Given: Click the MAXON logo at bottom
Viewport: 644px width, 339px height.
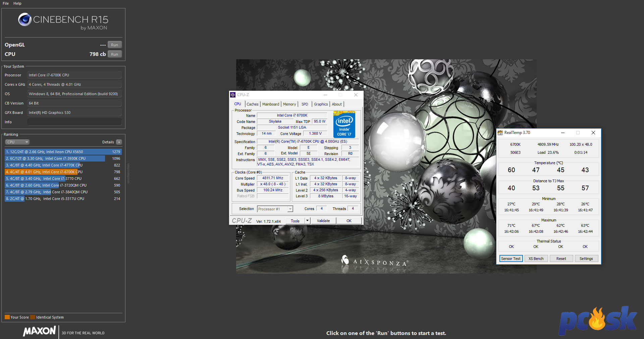Looking at the screenshot, I should pyautogui.click(x=40, y=331).
